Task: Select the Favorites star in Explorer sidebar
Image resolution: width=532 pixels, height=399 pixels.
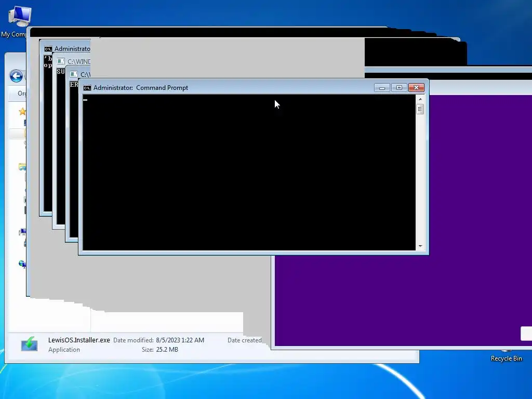Action: coord(22,111)
